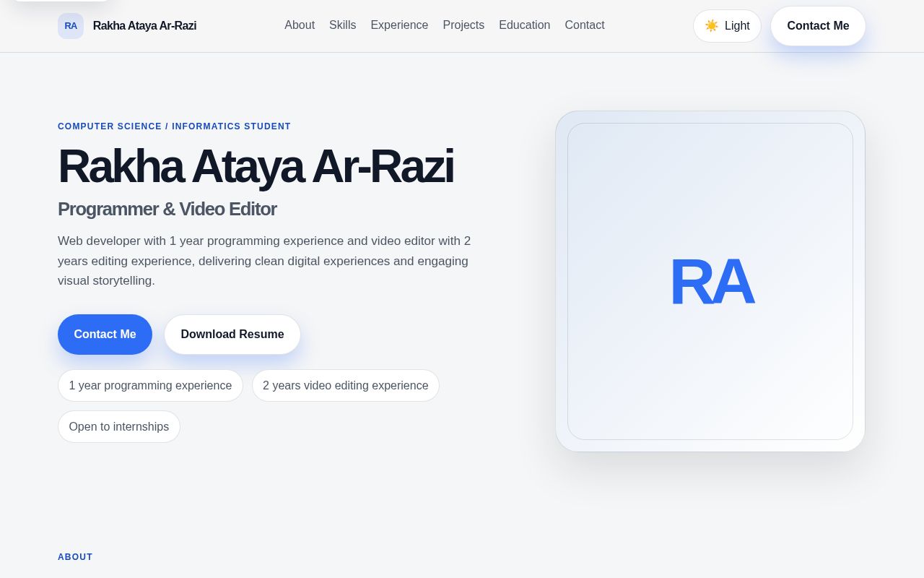
Task: Click the header Contact Me button
Action: click(x=818, y=26)
